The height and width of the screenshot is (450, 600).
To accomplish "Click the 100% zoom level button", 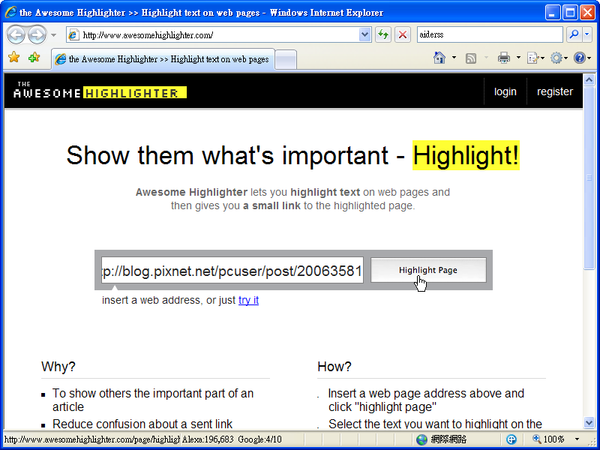I will pyautogui.click(x=549, y=439).
